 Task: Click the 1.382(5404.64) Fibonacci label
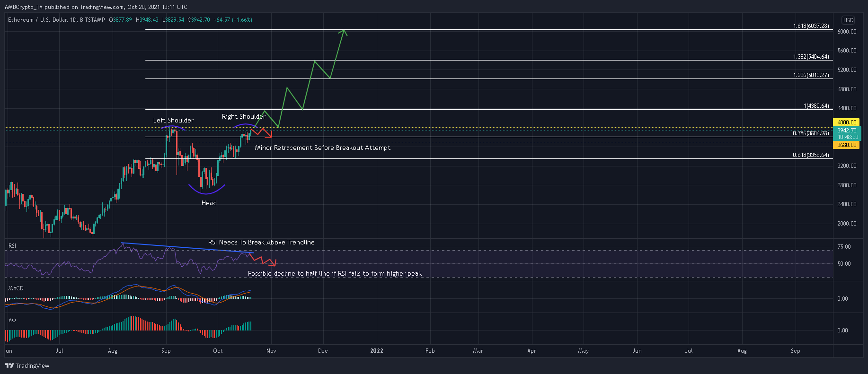pyautogui.click(x=811, y=57)
